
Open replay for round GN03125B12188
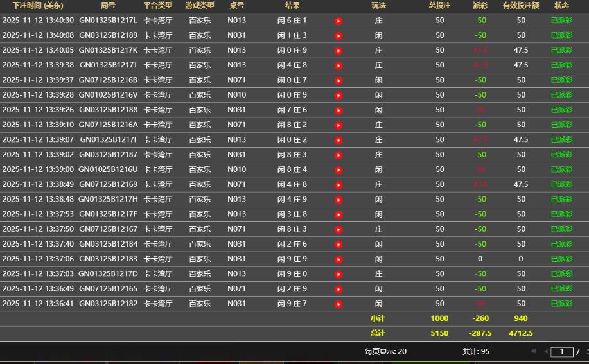pyautogui.click(x=338, y=110)
